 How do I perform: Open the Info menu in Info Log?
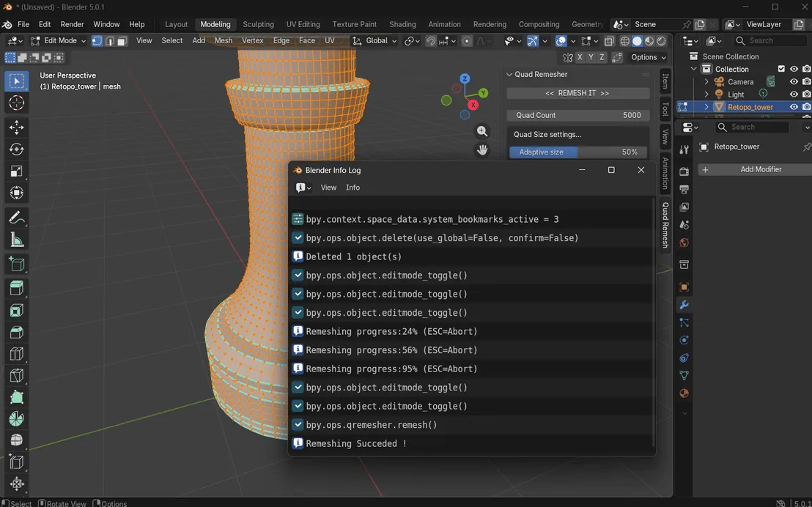353,188
